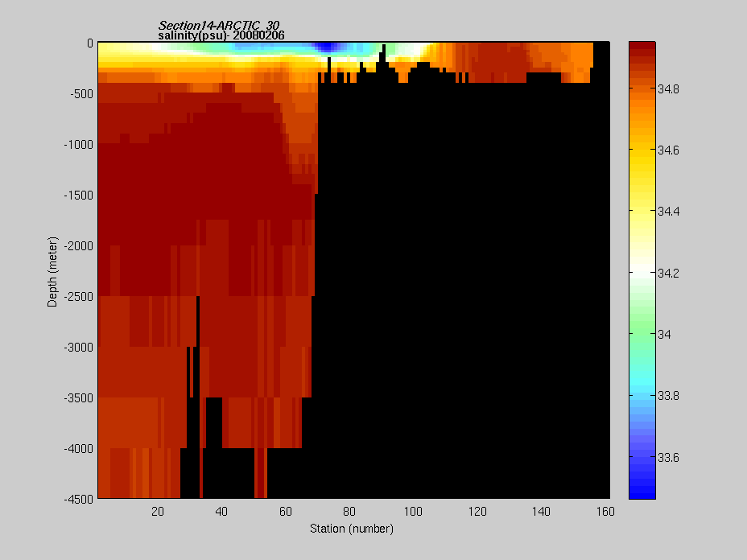Click the y-axis tick label -4500
The image size is (747, 560).
click(79, 499)
